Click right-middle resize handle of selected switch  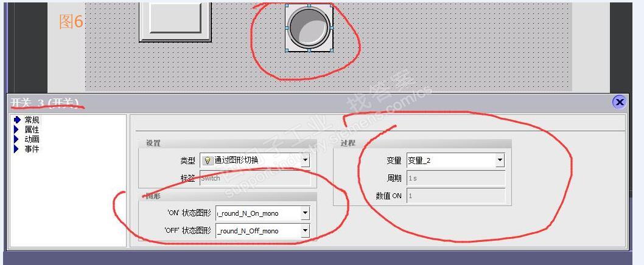(332, 28)
